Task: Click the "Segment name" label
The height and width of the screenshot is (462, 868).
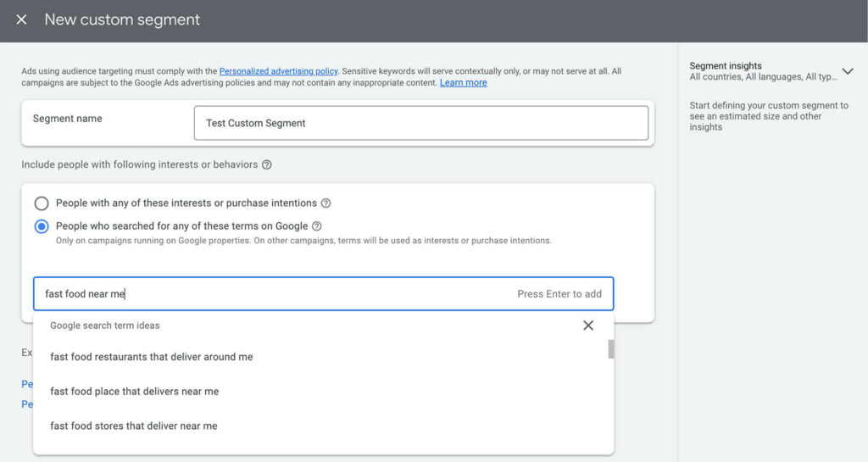Action: coord(68,119)
